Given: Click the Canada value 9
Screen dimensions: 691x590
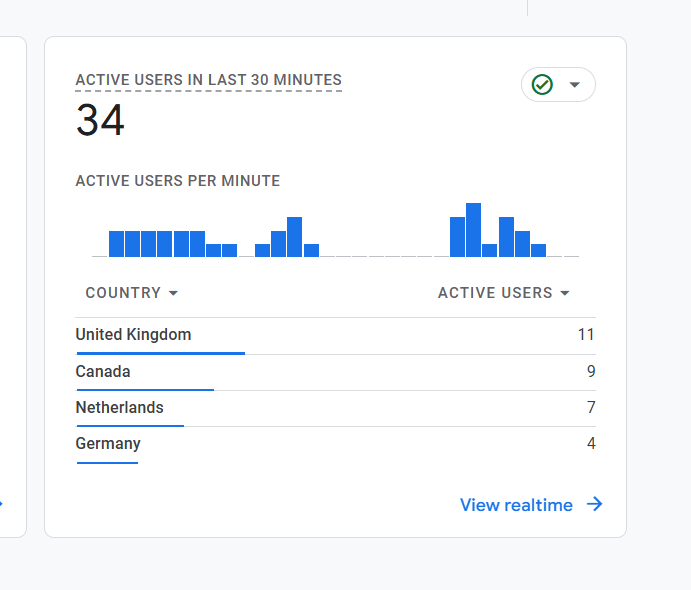Looking at the screenshot, I should coord(591,371).
